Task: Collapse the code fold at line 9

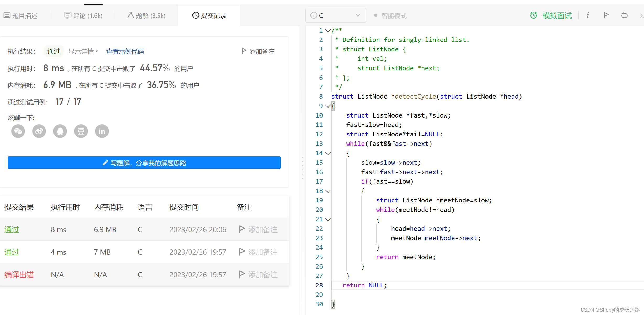Action: click(x=328, y=106)
